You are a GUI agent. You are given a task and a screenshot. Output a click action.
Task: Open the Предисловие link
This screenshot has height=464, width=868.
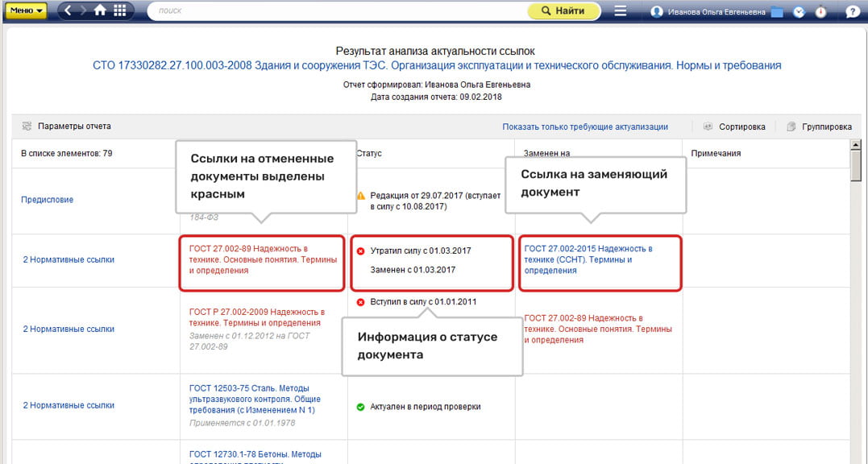click(x=47, y=200)
